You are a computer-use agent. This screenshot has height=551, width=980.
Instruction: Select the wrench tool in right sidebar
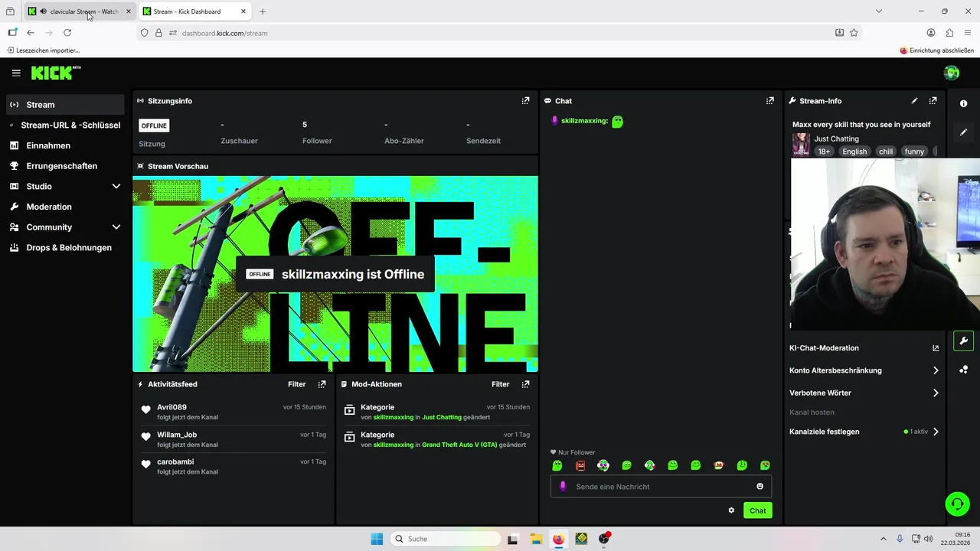click(963, 341)
